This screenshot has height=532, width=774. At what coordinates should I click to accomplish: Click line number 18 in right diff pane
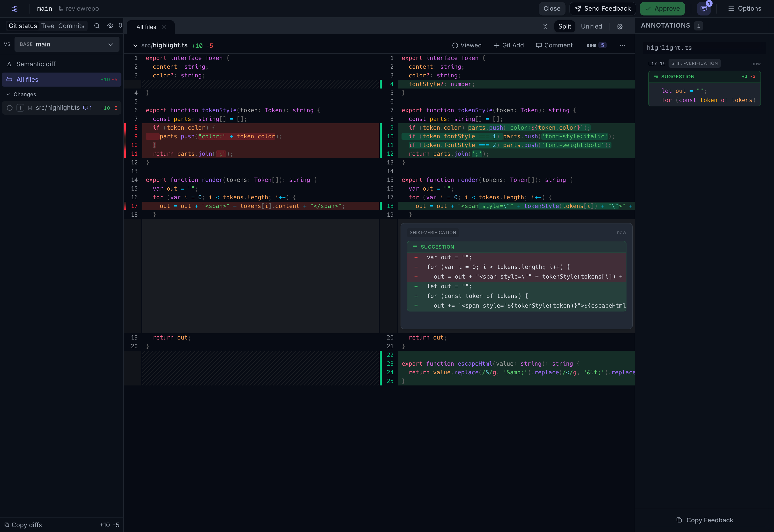390,206
